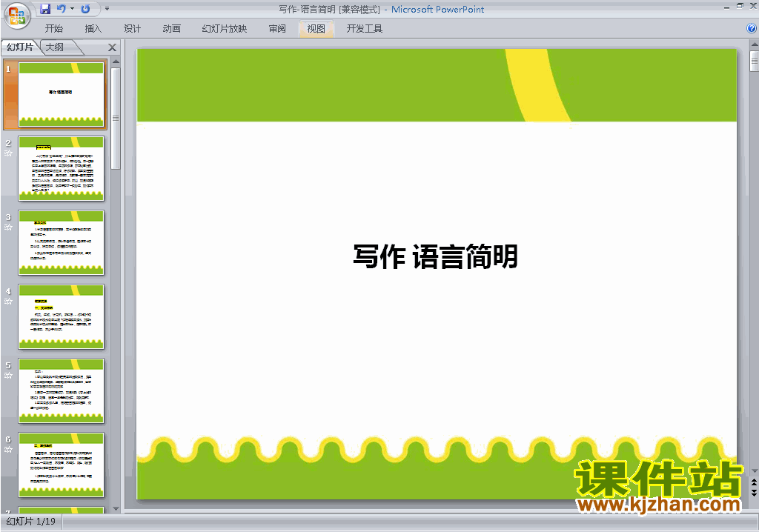Click the 幻灯片 1/19 status indicator
Viewport: 759px width, 532px height.
(x=31, y=522)
